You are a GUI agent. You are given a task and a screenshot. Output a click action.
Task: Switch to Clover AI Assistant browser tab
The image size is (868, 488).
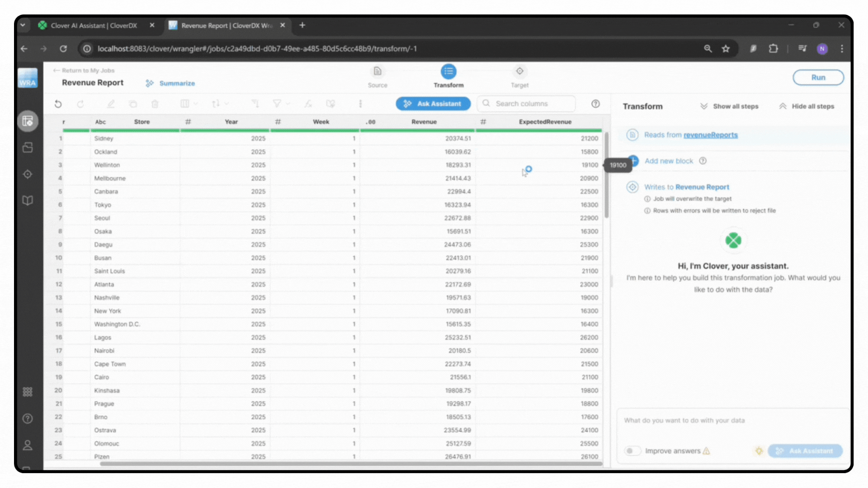(94, 26)
